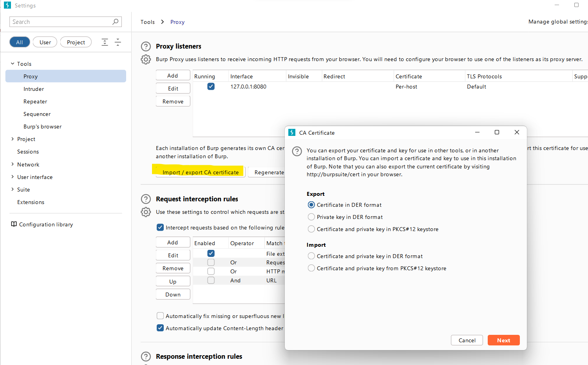Open gear options for Request interception rules

click(146, 212)
